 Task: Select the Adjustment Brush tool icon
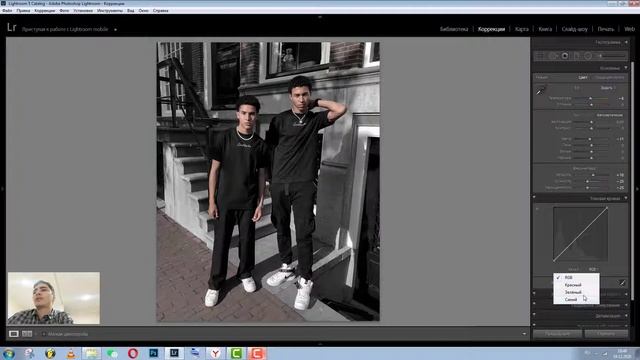[611, 56]
